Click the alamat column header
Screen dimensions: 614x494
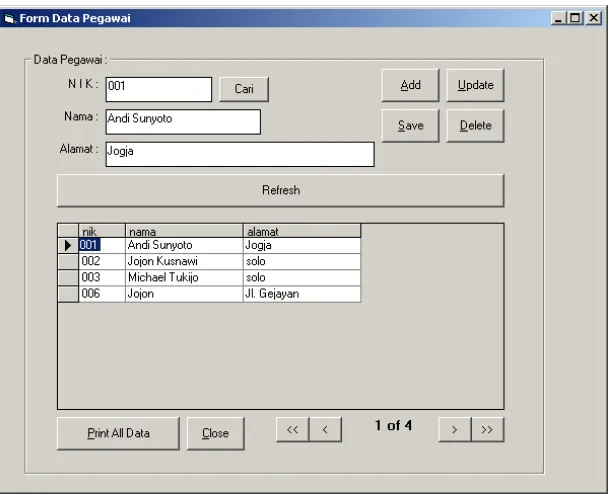pos(302,231)
